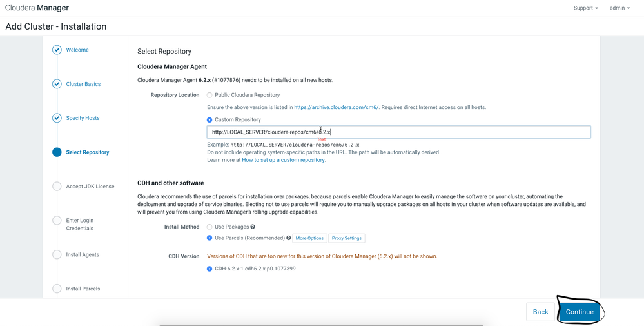
Task: Open the Support dropdown menu
Action: point(585,8)
